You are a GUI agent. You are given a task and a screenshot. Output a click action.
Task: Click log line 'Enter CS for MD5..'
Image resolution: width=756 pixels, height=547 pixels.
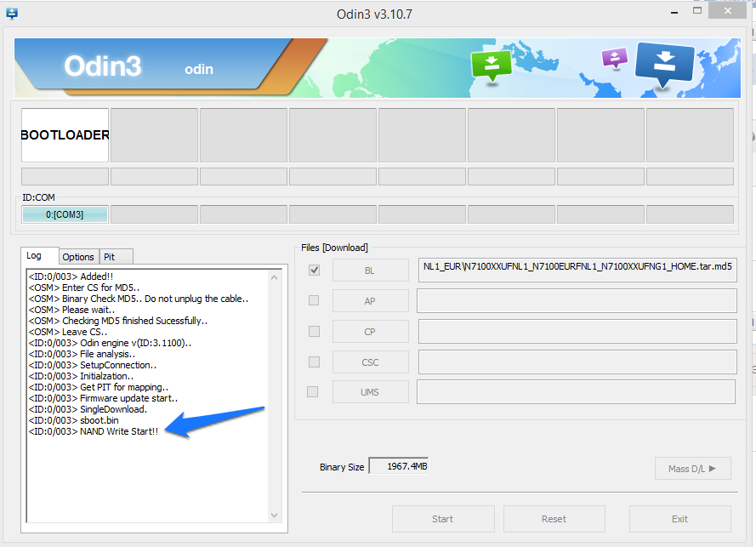click(x=84, y=288)
